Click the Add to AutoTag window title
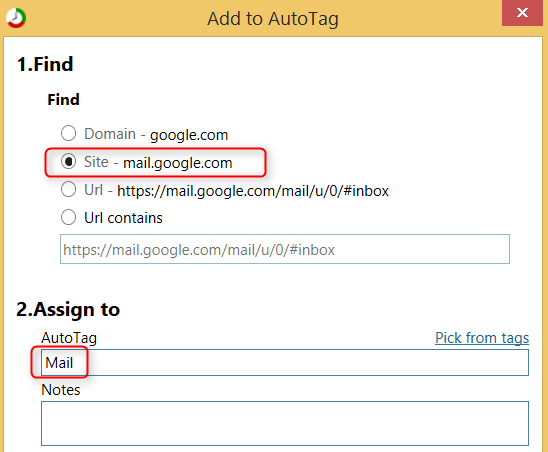The height and width of the screenshot is (452, 548). click(273, 19)
